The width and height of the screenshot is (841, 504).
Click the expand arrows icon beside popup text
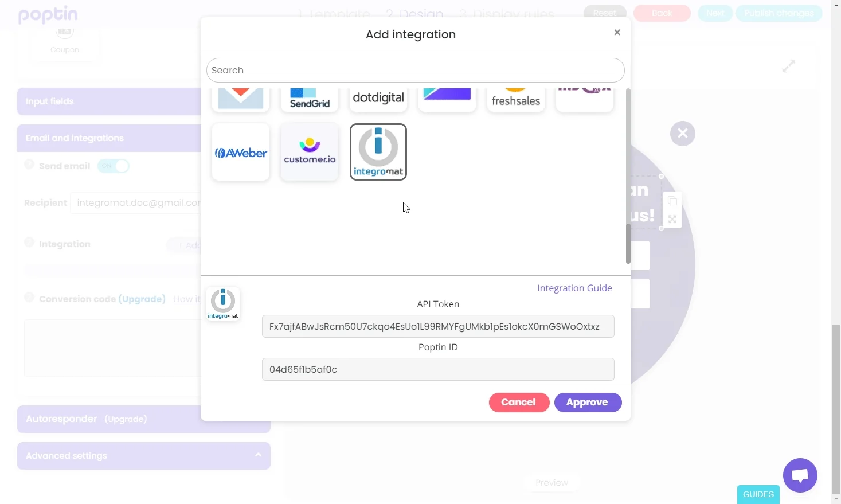pyautogui.click(x=672, y=219)
